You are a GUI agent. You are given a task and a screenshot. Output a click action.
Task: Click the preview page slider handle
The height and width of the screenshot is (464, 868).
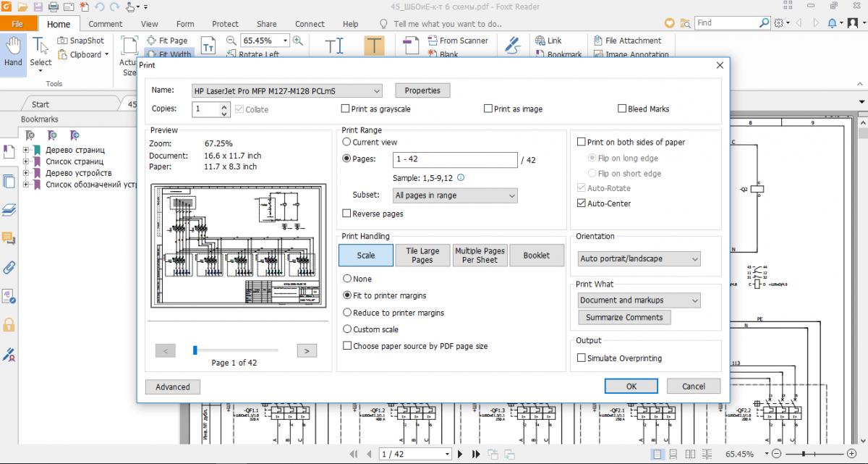195,350
